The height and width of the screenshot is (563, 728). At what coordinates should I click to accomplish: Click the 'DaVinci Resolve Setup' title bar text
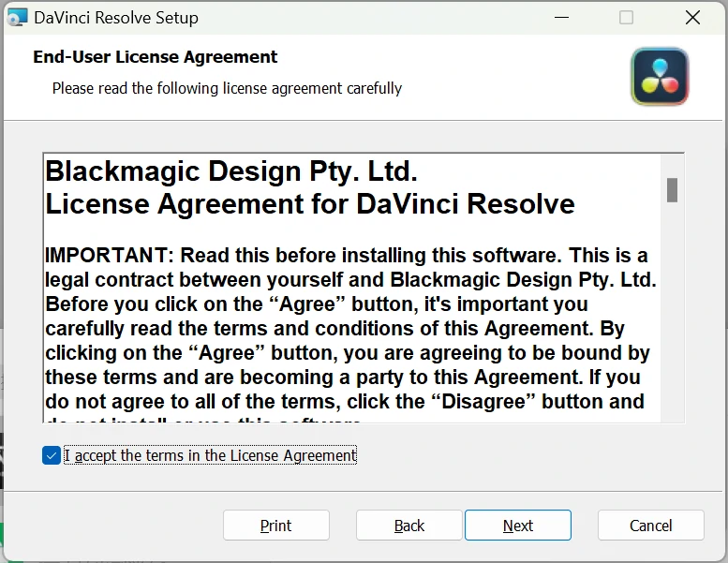tap(116, 18)
